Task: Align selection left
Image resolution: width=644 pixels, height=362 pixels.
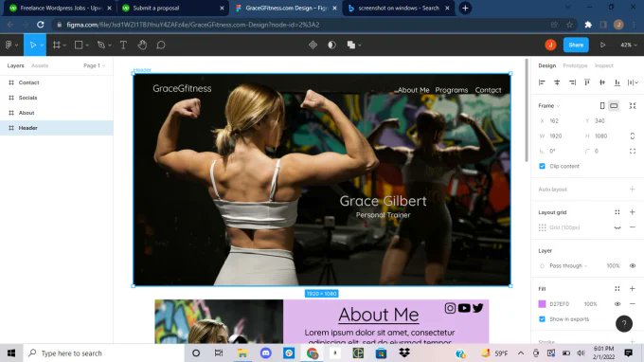Action: coord(542,82)
